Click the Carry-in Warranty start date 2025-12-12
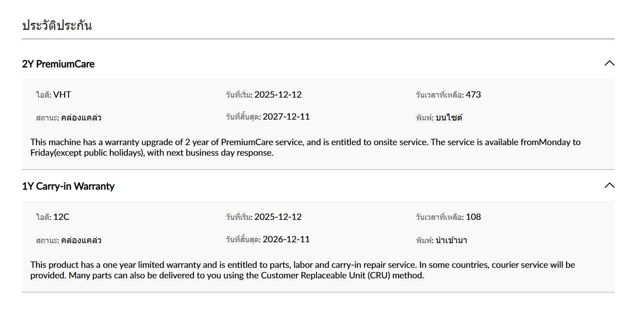The height and width of the screenshot is (332, 644). tap(278, 217)
